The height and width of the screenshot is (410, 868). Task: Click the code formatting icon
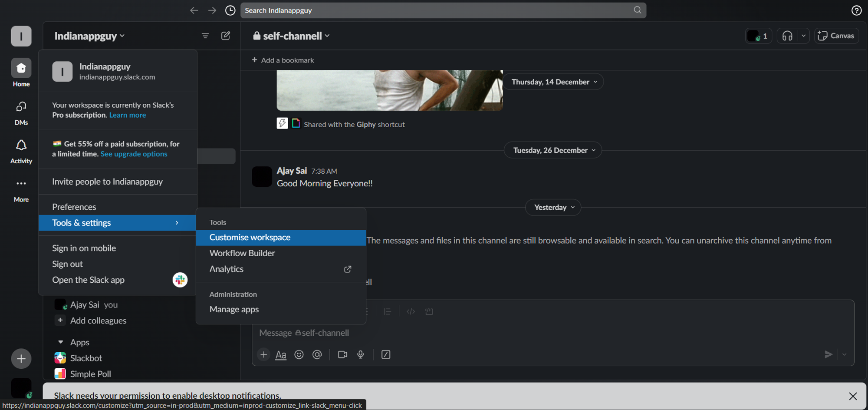[411, 311]
